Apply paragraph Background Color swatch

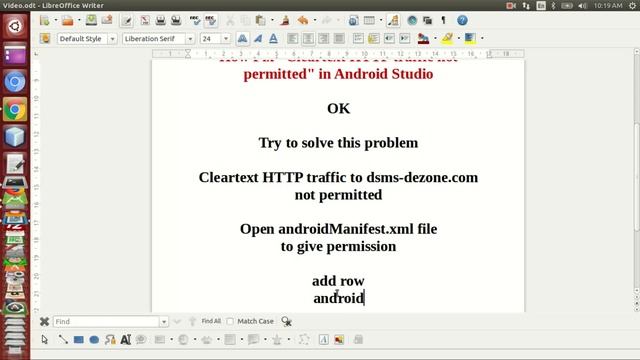click(x=470, y=38)
